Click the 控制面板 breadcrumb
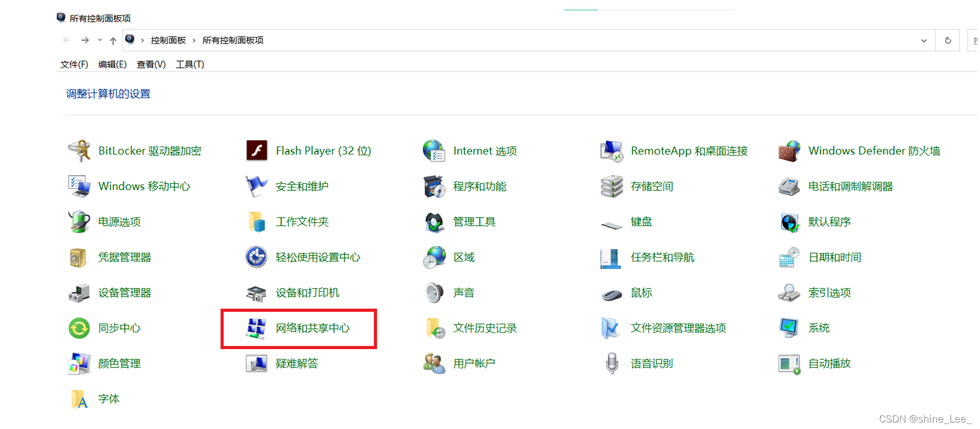Image resolution: width=980 pixels, height=429 pixels. coord(168,41)
